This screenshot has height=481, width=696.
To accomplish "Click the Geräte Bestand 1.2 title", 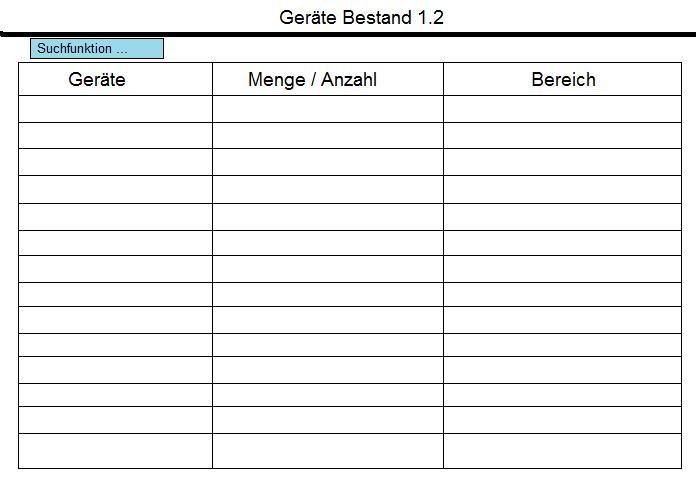I will pyautogui.click(x=361, y=18).
